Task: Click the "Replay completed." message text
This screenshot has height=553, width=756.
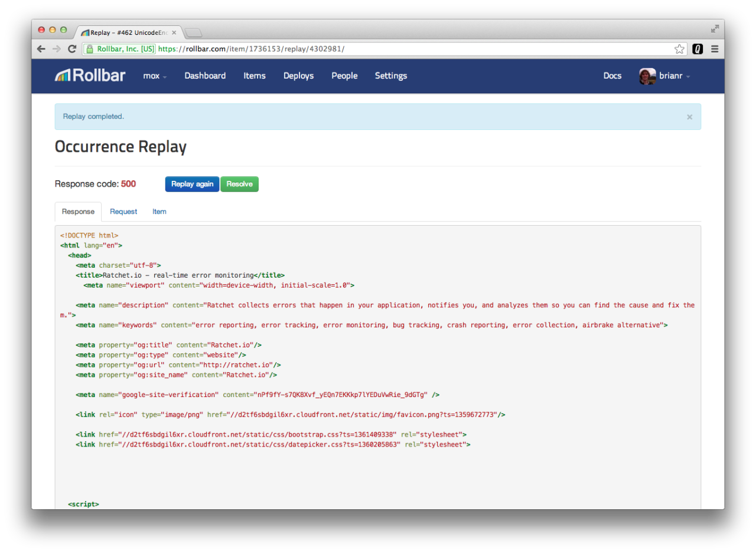Action: (93, 116)
